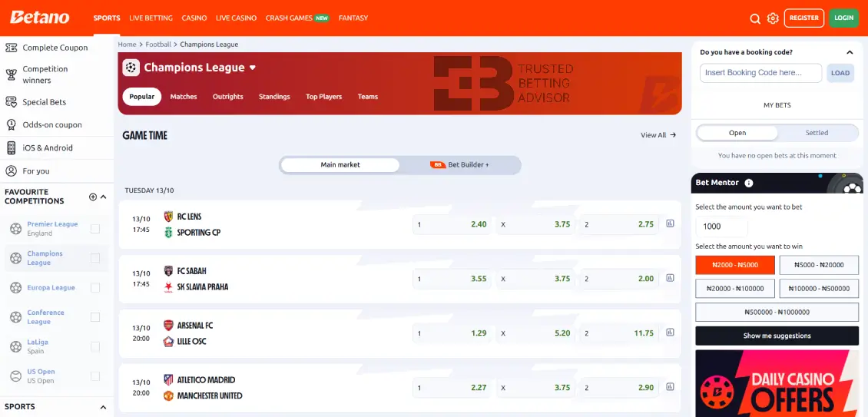The width and height of the screenshot is (868, 417).
Task: Open the settings gear icon
Action: pyautogui.click(x=773, y=19)
